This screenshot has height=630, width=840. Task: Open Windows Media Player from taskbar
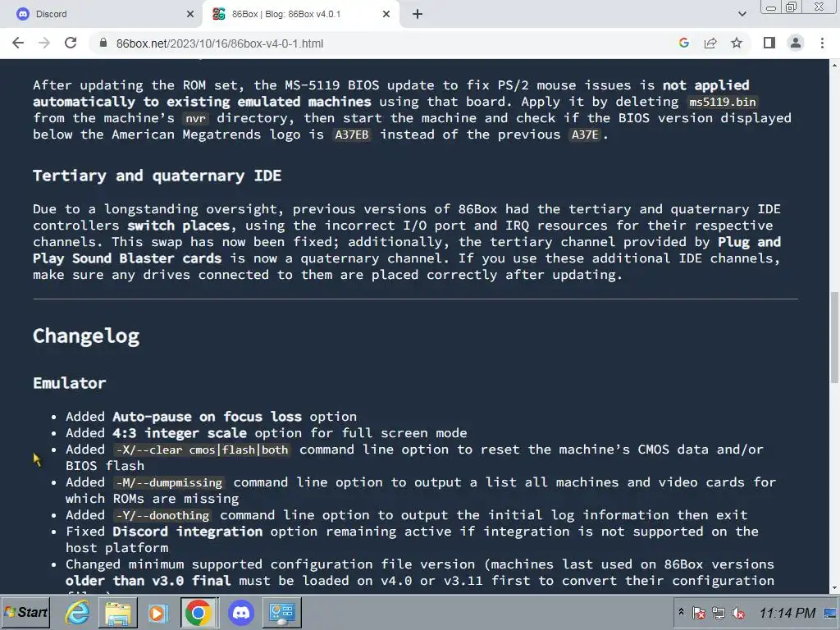157,612
